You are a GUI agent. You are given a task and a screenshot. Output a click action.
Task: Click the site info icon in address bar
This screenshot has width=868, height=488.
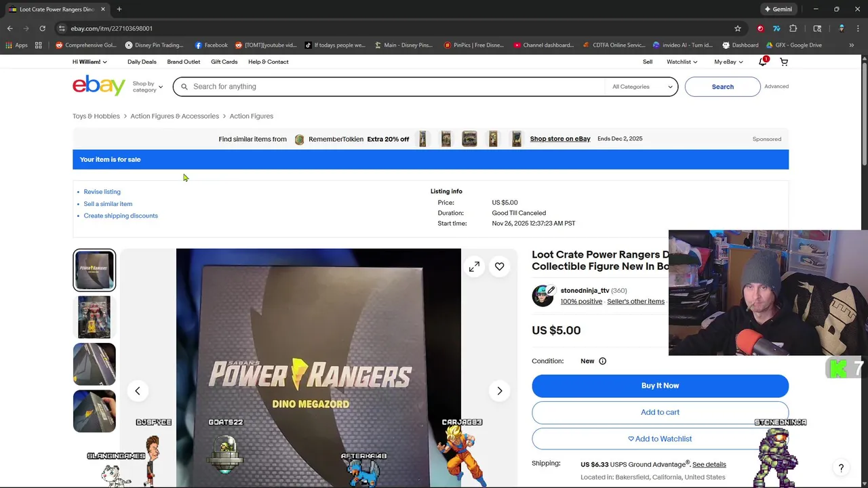click(62, 28)
